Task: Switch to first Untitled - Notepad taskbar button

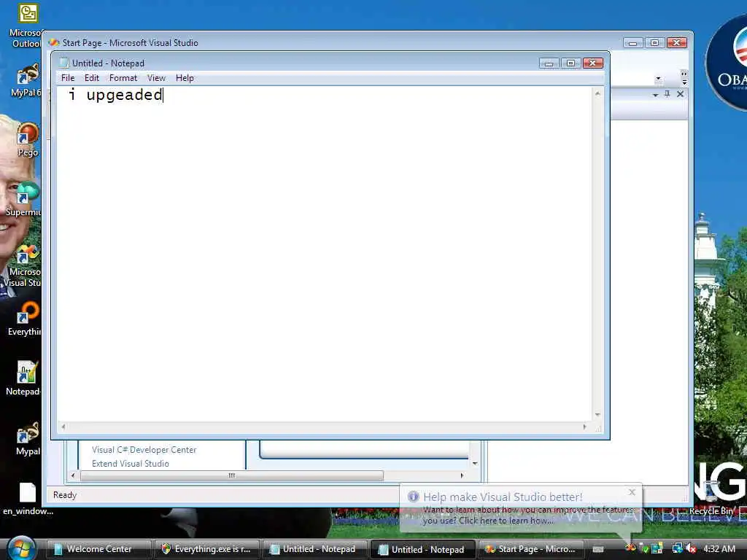Action: tap(315, 549)
